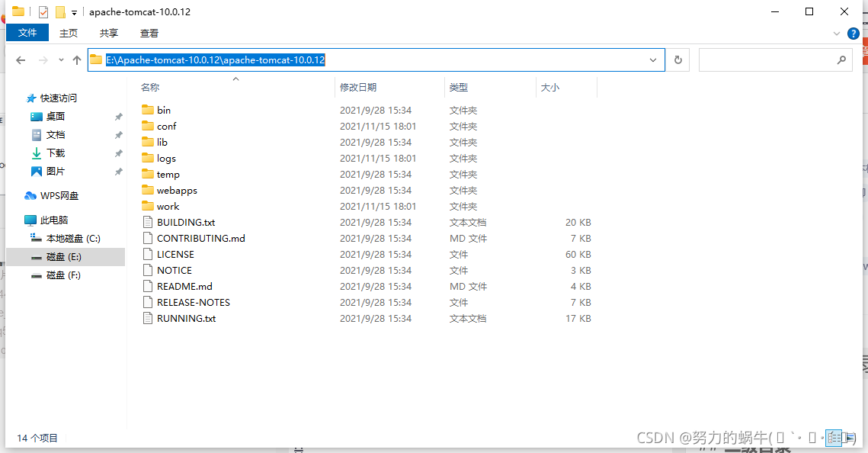Click the Back navigation arrow
The height and width of the screenshot is (453, 868).
tap(21, 60)
